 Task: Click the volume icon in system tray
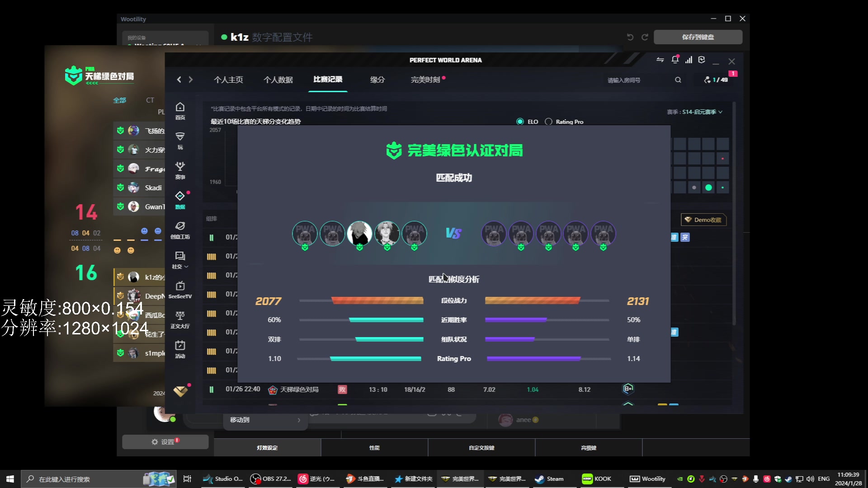click(810, 479)
